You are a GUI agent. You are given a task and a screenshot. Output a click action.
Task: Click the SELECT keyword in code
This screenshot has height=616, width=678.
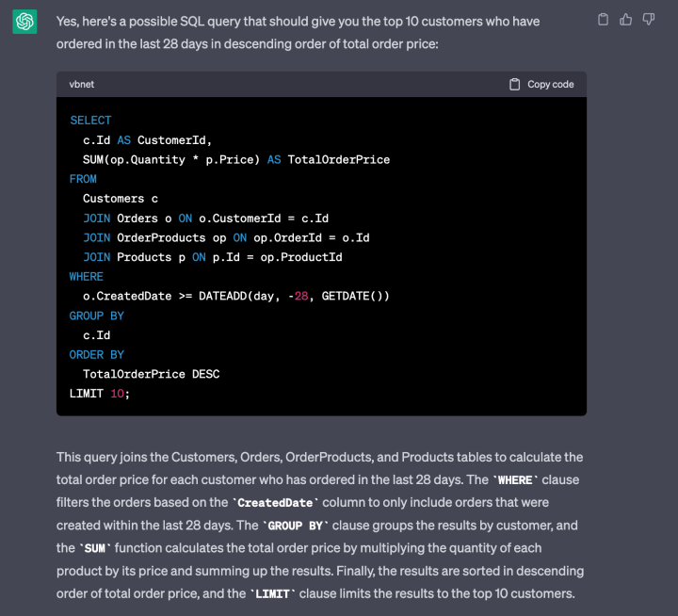(x=90, y=121)
